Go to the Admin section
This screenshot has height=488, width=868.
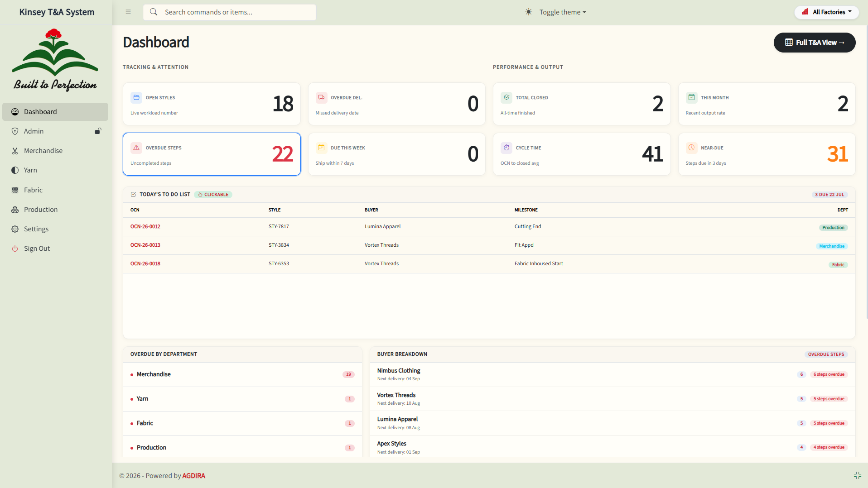point(55,131)
